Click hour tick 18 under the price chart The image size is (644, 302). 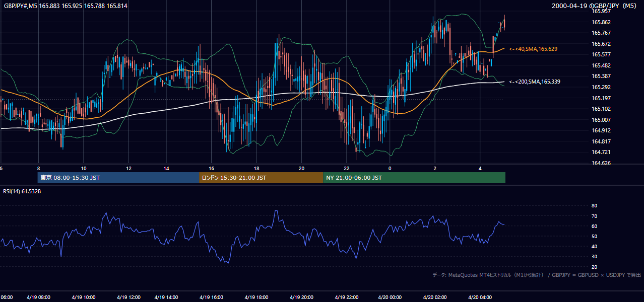tap(256, 168)
